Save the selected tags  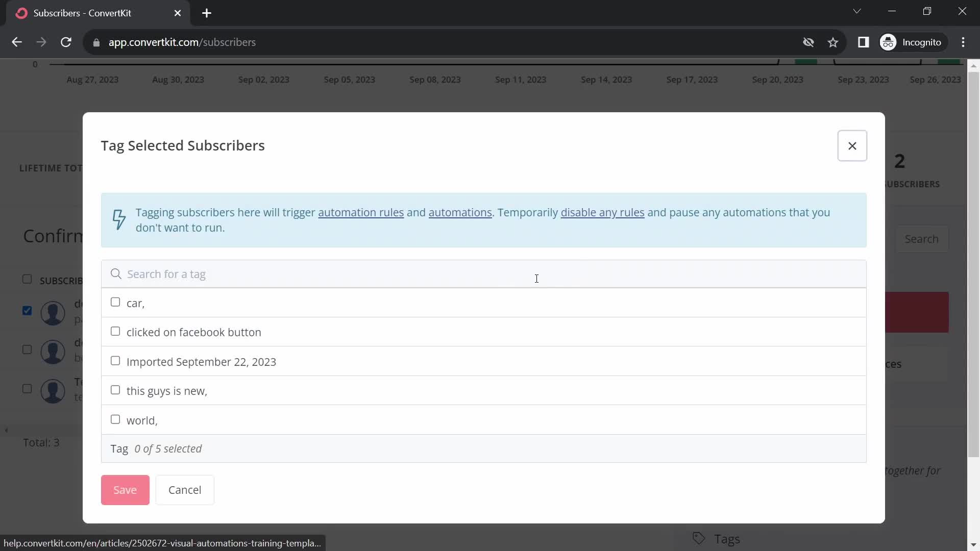pyautogui.click(x=125, y=490)
